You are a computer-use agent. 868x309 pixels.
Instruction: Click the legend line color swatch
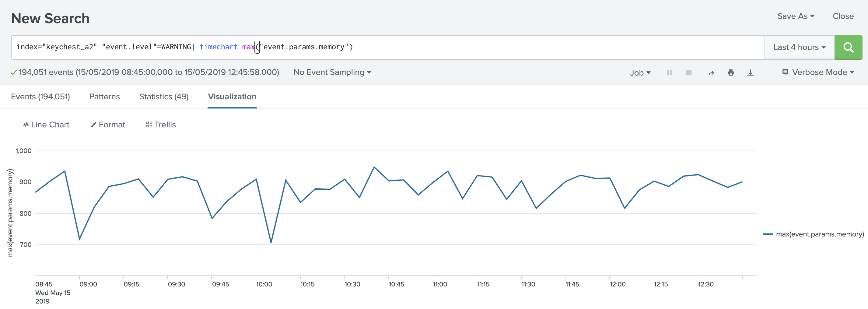[768, 234]
